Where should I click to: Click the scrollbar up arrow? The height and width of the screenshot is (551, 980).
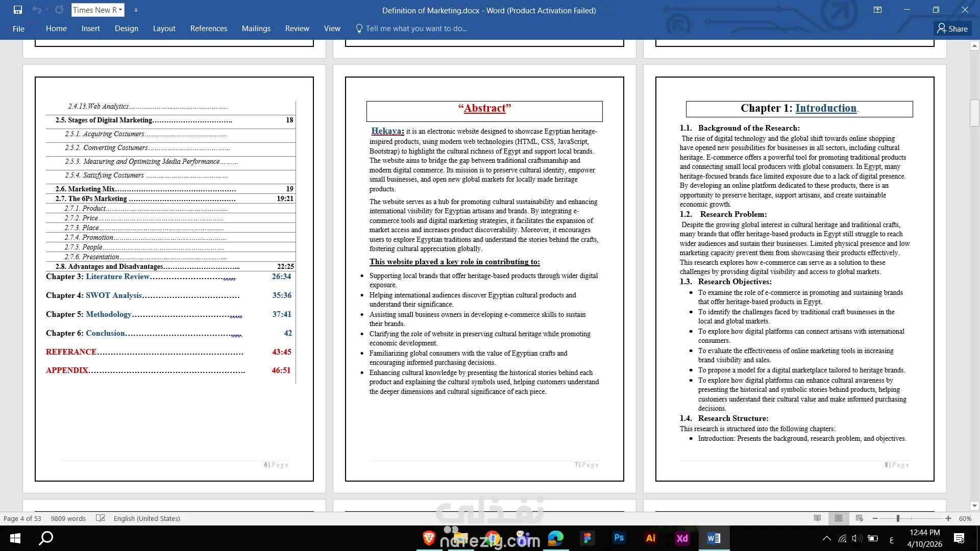click(x=974, y=46)
